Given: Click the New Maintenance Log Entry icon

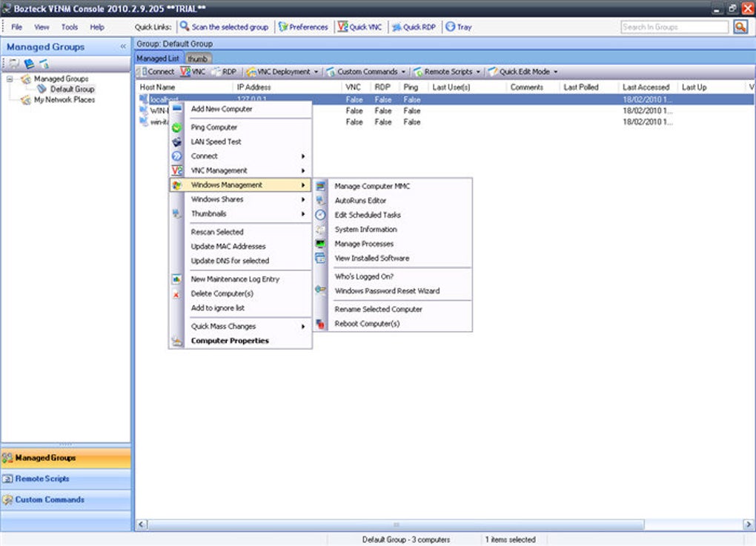Looking at the screenshot, I should 177,279.
